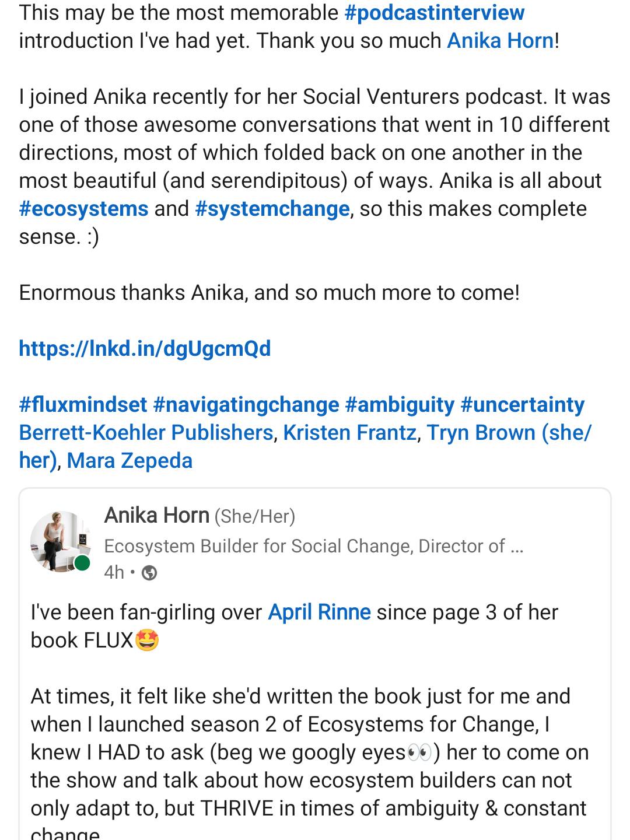Screen dimensions: 630x840
Task: Tap the #ecosystems hashtag
Action: (x=83, y=209)
